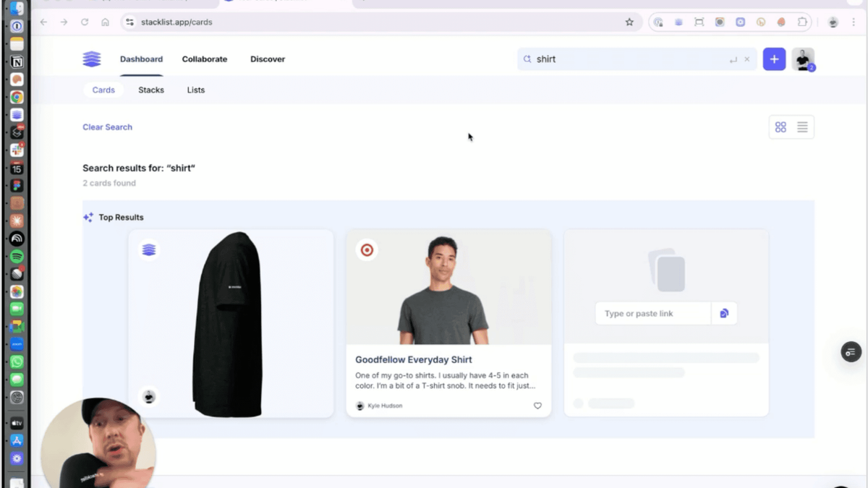Open the black shirt card image
This screenshot has width=868, height=488.
pos(231,324)
